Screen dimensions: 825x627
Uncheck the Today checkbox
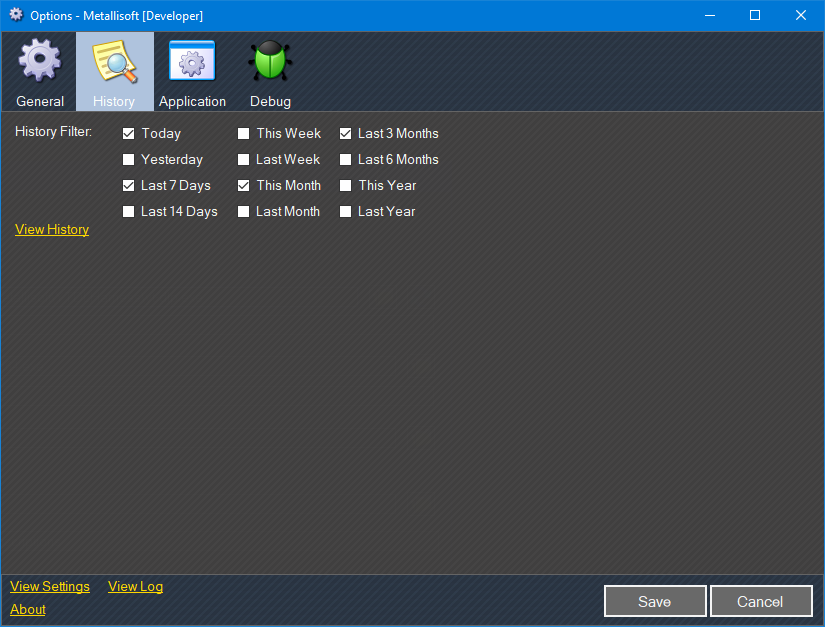coord(128,133)
